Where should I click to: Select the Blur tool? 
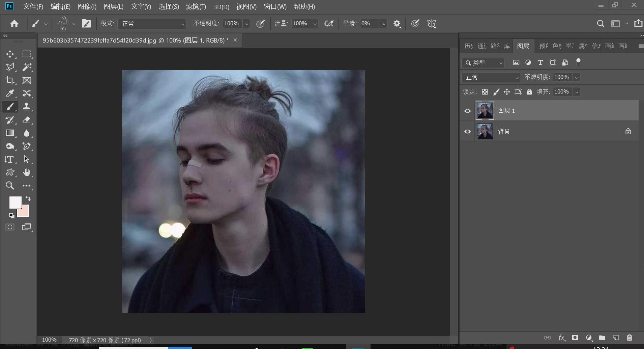(27, 133)
